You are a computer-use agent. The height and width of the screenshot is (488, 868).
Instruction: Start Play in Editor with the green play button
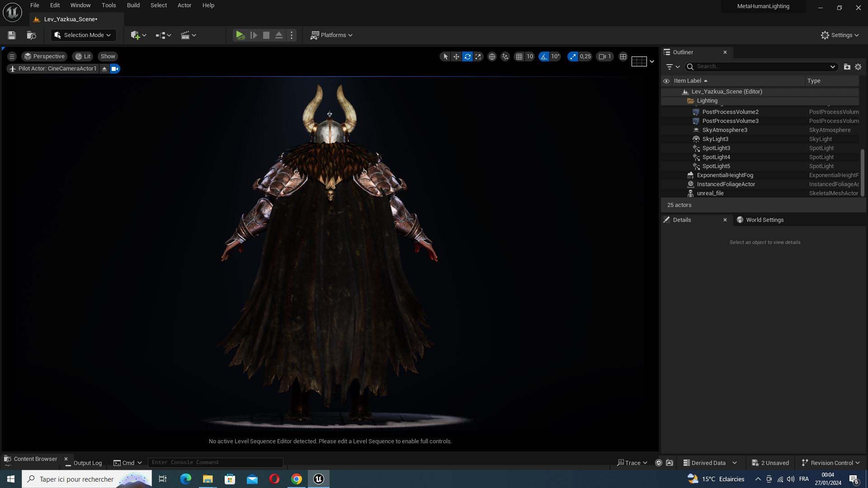240,35
